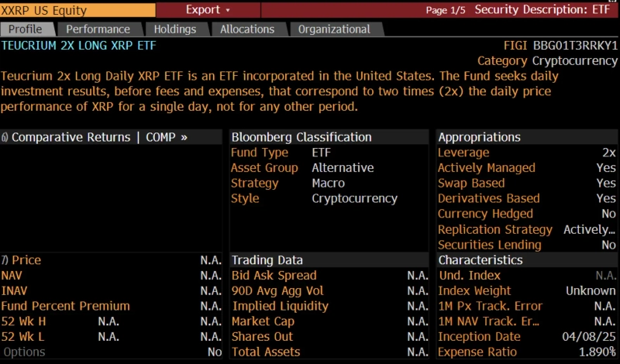Click the truncated Replication Strategy value
Screen dimensions: 620x364
(589, 229)
